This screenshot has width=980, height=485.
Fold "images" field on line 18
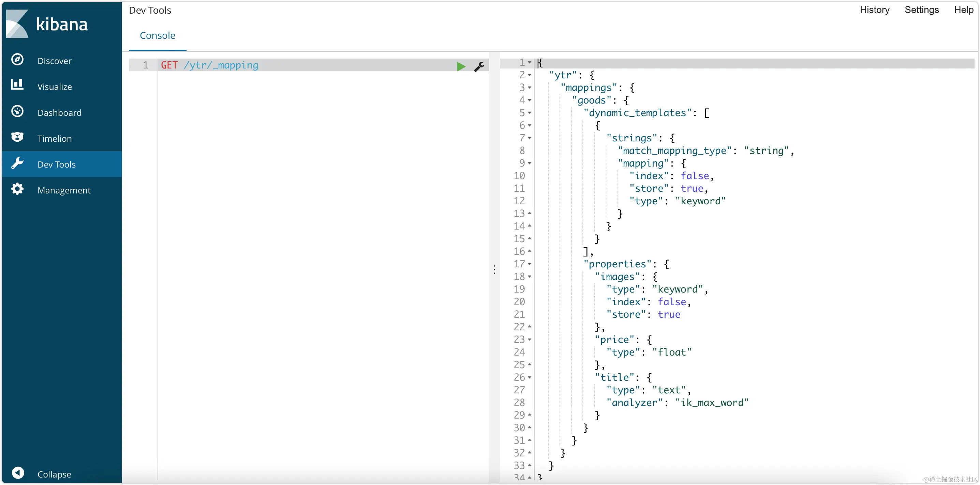click(530, 276)
